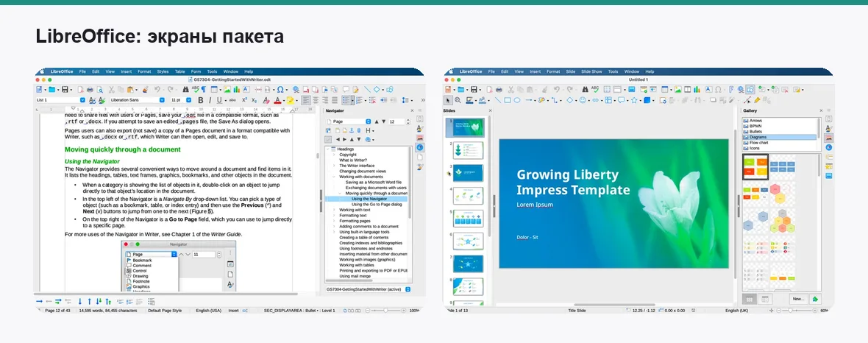Screen dimensions: 868x343
Task: Apply Superscript in Writer formatting bar
Action: coord(245,100)
